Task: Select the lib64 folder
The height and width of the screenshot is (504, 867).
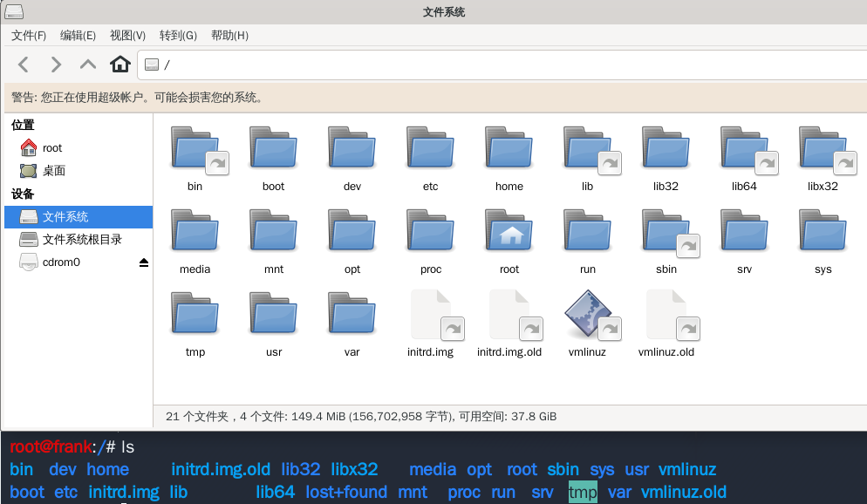Action: coord(745,160)
